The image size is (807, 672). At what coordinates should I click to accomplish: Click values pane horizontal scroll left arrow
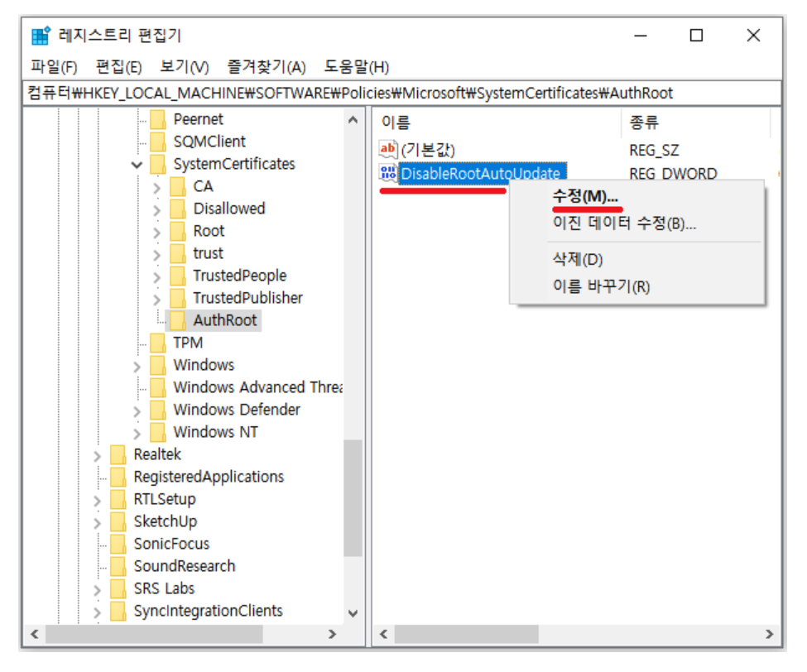[383, 634]
